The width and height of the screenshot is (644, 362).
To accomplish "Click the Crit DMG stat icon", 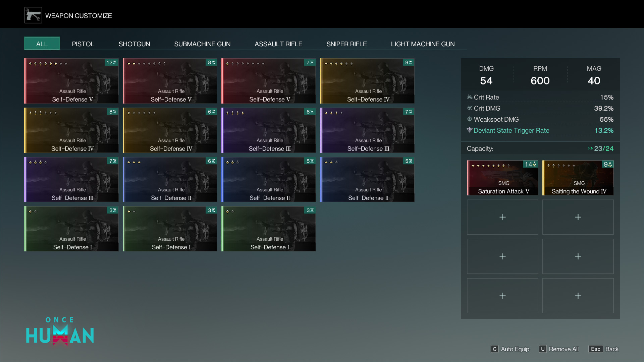I will click(470, 108).
